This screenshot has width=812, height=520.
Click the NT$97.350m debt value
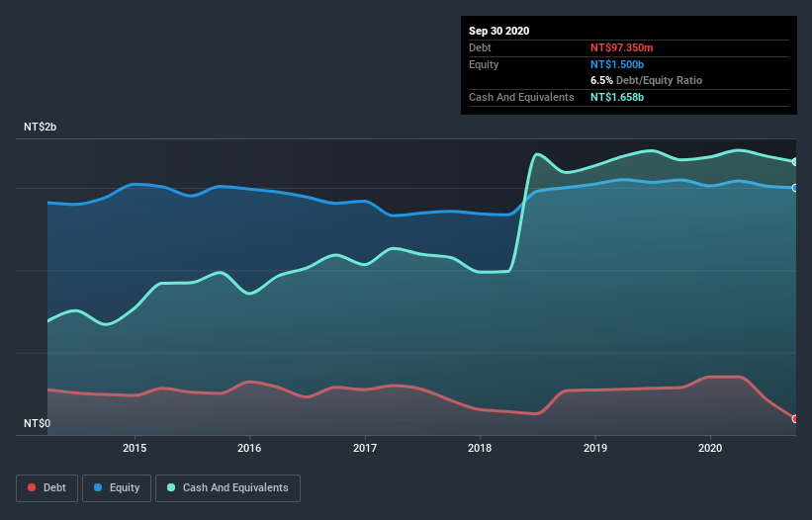(x=621, y=47)
